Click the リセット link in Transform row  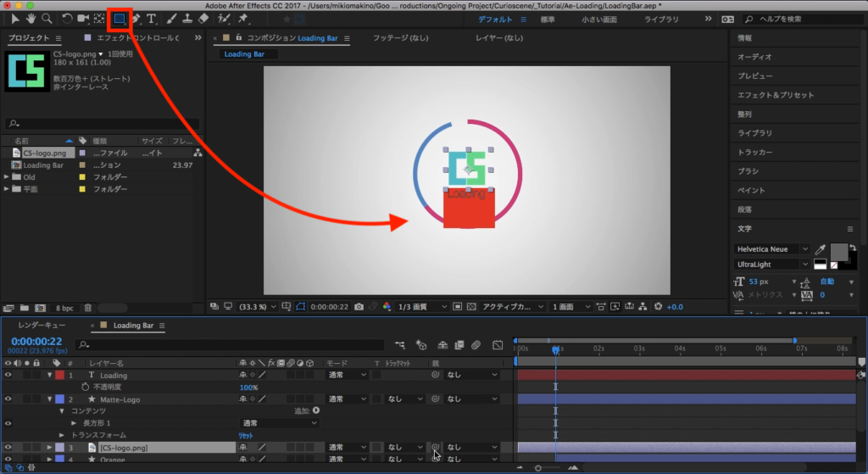pyautogui.click(x=245, y=435)
